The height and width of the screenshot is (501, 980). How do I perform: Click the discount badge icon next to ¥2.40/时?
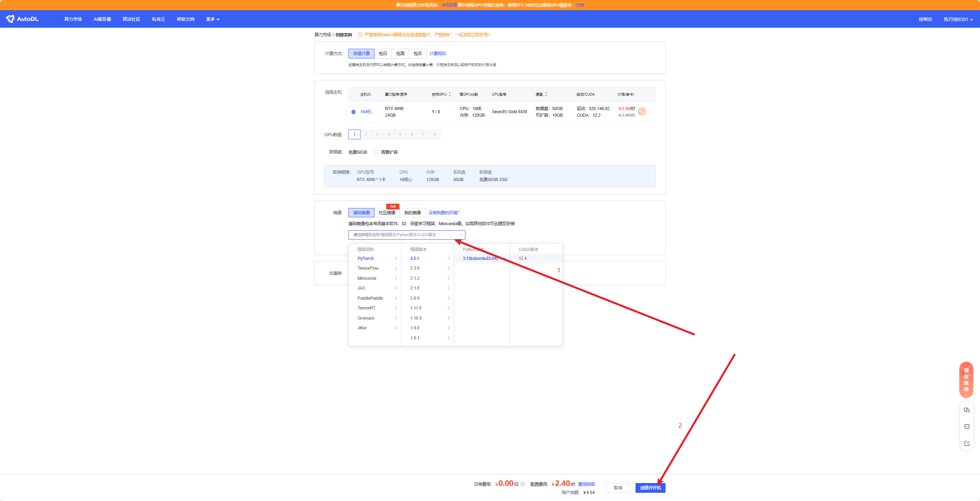coord(642,111)
